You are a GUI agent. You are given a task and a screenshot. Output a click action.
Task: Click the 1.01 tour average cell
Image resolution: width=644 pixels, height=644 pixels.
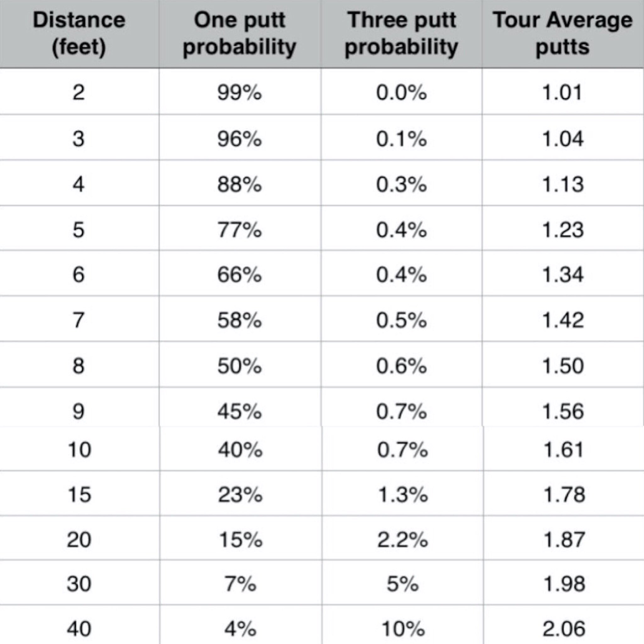click(563, 92)
